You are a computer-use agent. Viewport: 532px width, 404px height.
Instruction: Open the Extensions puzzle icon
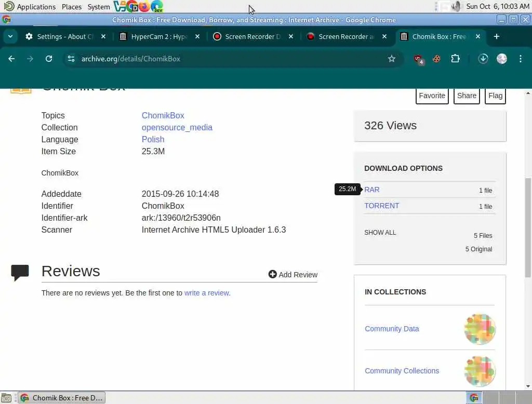click(455, 59)
